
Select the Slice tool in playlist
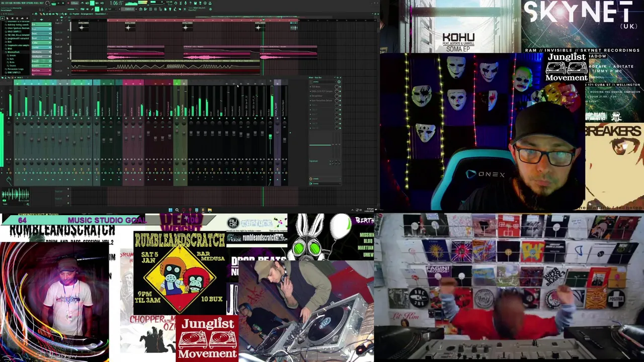[x=57, y=14]
